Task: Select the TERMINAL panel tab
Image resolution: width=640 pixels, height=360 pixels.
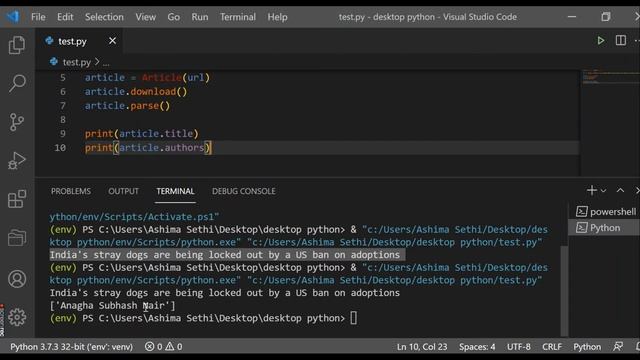Action: click(176, 191)
